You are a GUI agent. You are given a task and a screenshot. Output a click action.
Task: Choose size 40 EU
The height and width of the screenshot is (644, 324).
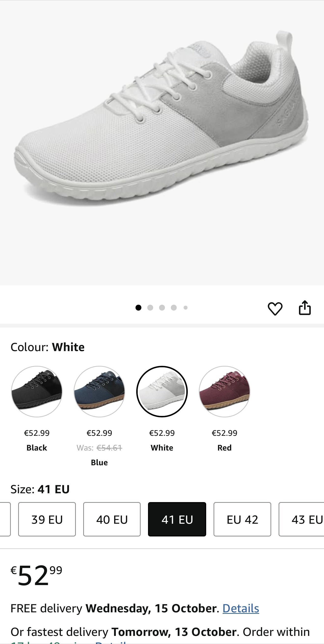pos(112,519)
